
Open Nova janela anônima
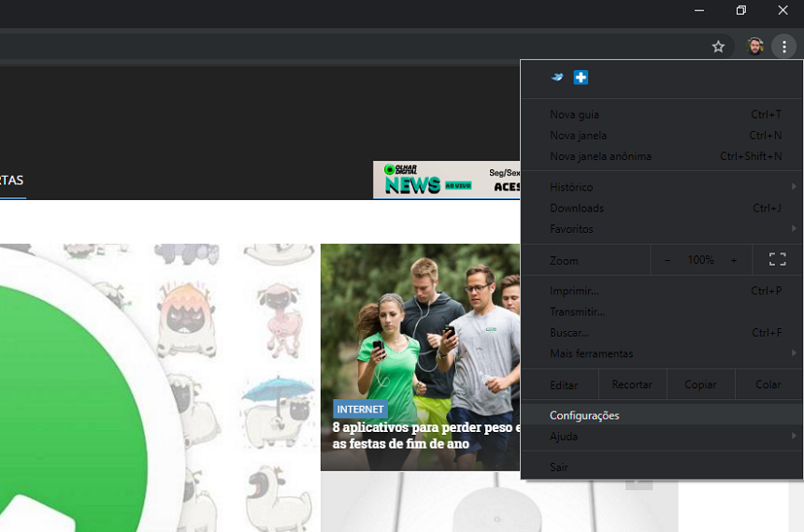(662, 156)
